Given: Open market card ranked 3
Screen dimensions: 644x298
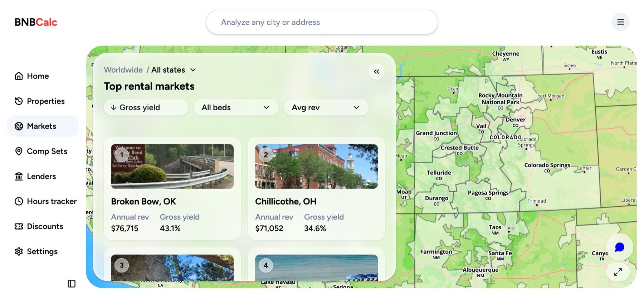Looking at the screenshot, I should (172, 265).
